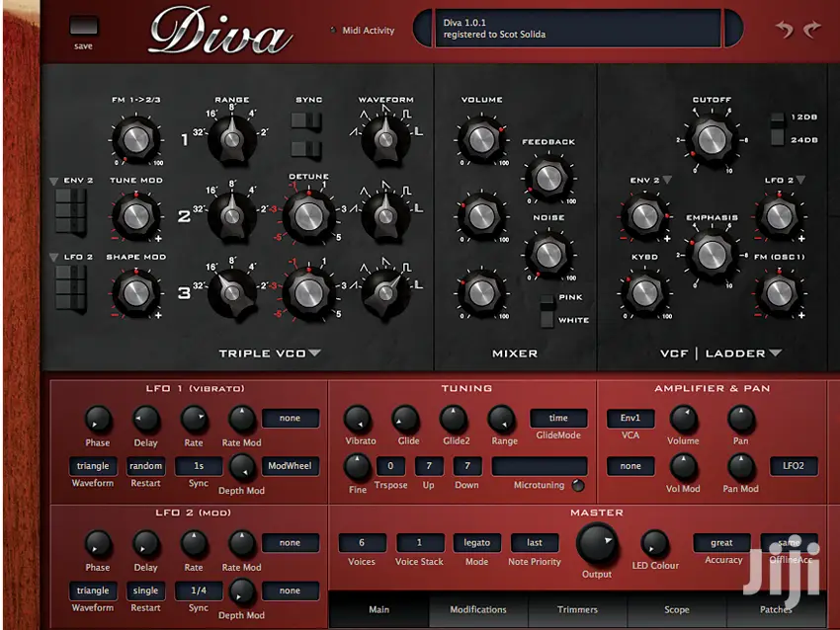Click the FM (OSC1) filter knob
Viewport: 840px width, 630px height.
point(779,293)
